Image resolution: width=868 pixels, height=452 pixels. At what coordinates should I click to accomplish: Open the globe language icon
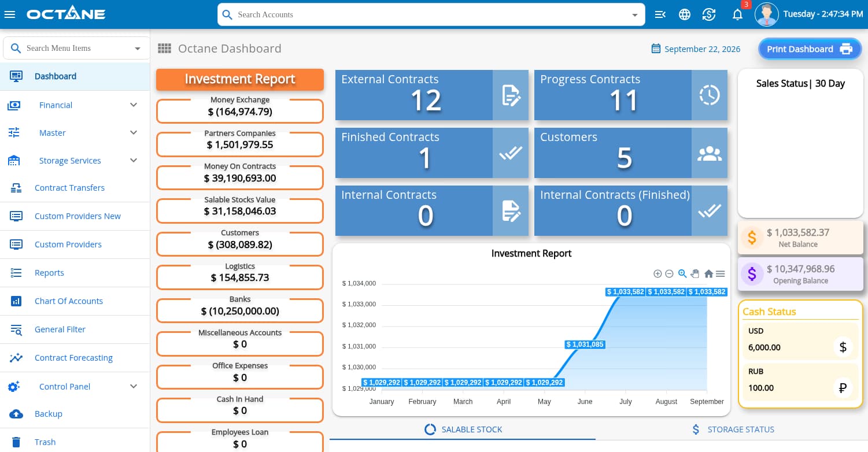[685, 14]
